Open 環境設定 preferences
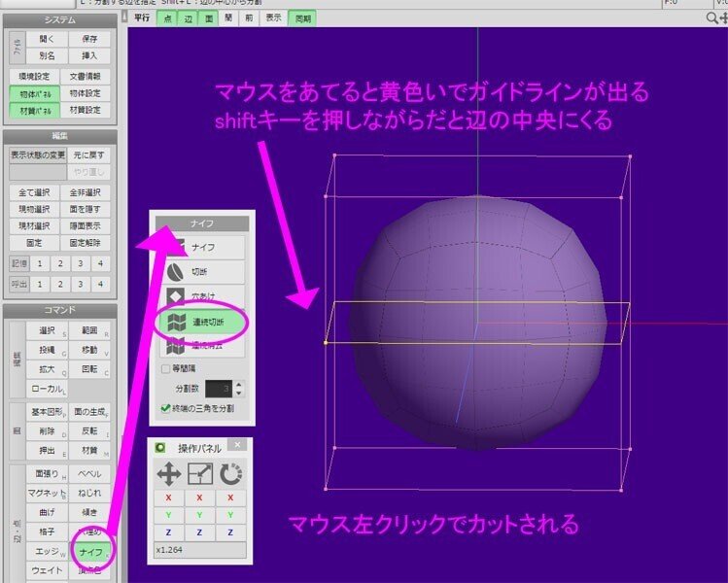728x583 pixels. [34, 77]
